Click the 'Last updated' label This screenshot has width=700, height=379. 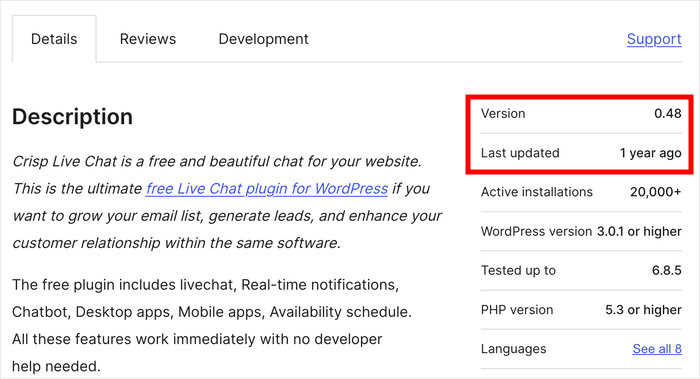pos(520,153)
